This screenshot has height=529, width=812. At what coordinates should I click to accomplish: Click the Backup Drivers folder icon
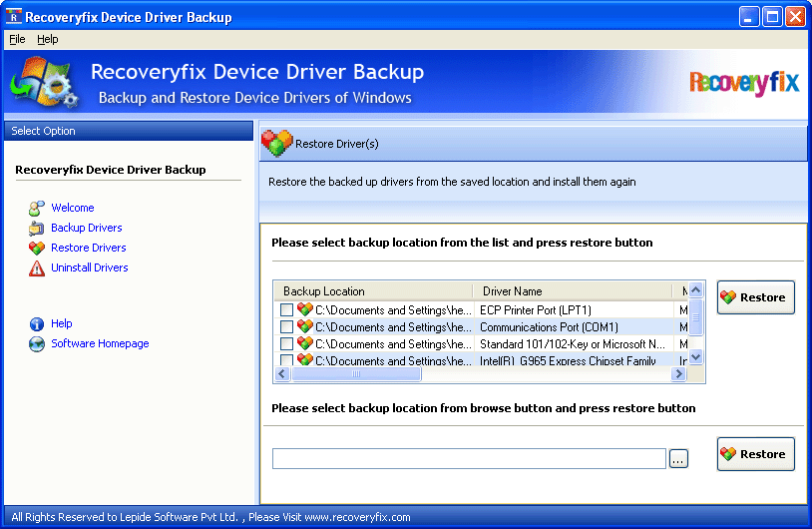tap(36, 228)
